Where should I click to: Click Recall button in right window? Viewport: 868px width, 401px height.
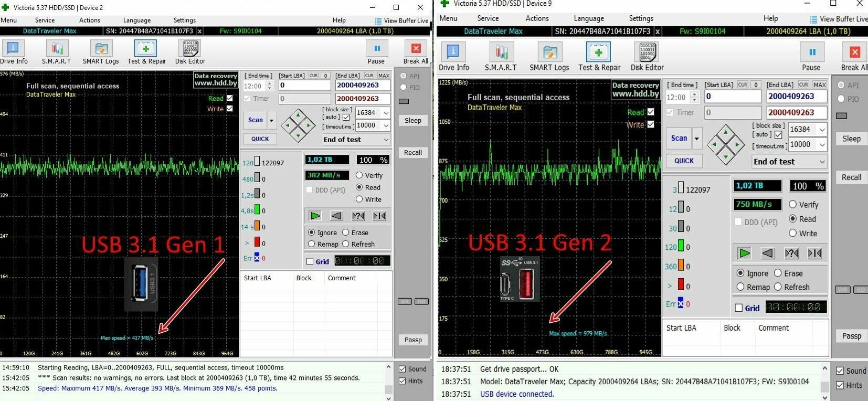pos(851,177)
